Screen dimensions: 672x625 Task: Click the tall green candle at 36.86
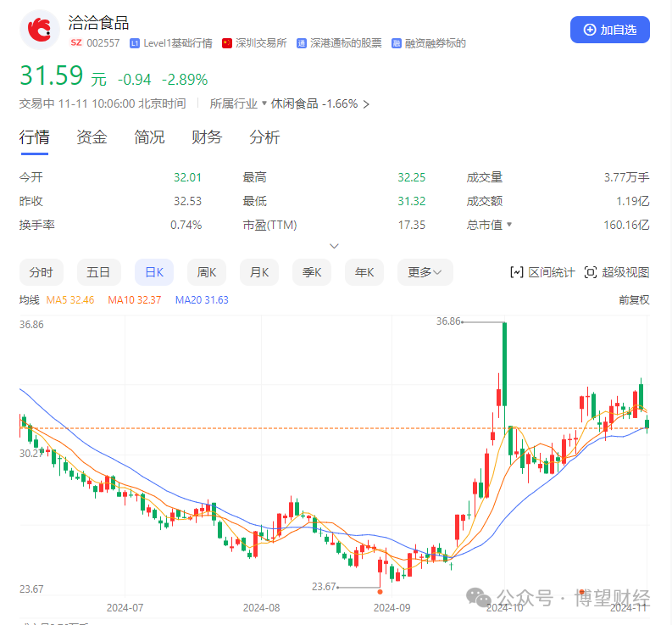point(504,364)
